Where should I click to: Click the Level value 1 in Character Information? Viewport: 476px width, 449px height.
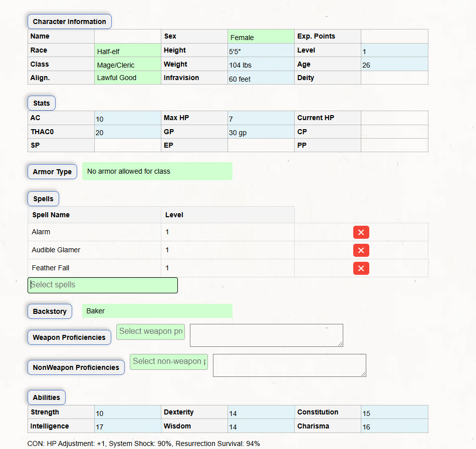[394, 51]
